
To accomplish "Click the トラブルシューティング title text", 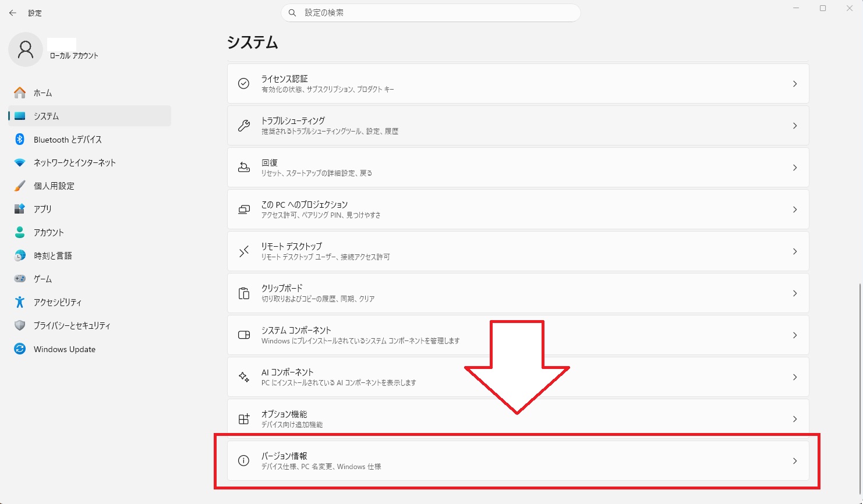I will 293,120.
